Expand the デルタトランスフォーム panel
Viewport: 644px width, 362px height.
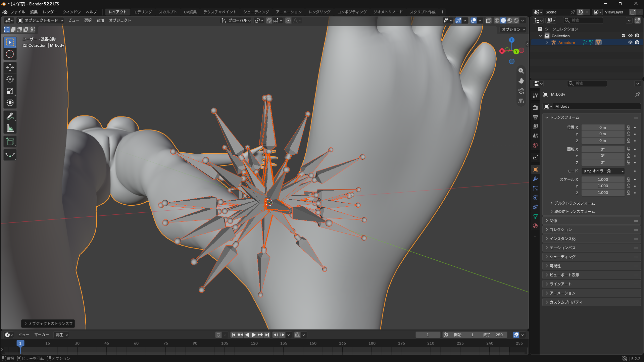(x=574, y=203)
